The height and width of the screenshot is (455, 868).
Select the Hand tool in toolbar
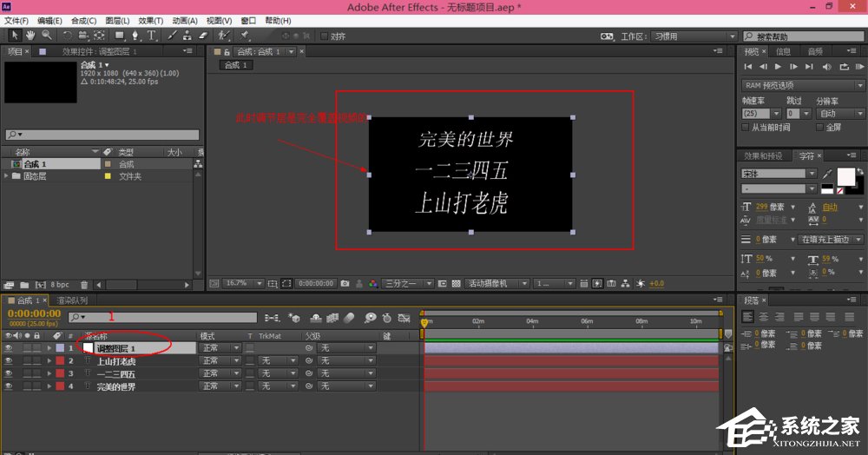(30, 36)
